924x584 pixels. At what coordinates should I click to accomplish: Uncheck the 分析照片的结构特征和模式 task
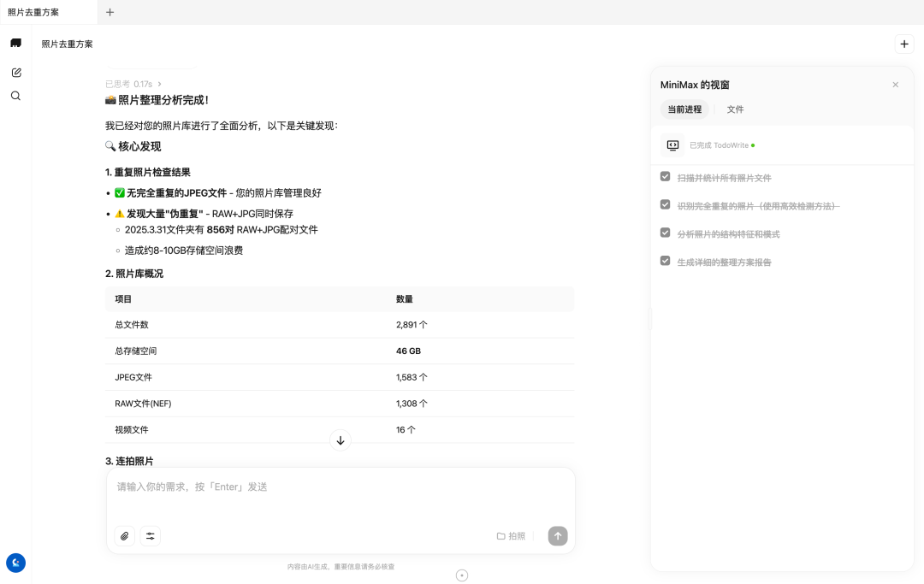(x=665, y=233)
